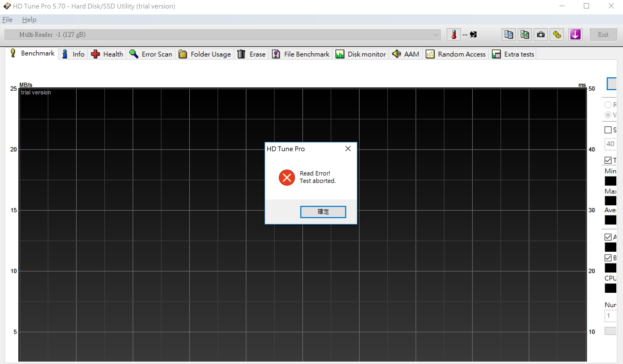Open the Extra tests tab
Image resolution: width=623 pixels, height=364 pixels.
[513, 54]
